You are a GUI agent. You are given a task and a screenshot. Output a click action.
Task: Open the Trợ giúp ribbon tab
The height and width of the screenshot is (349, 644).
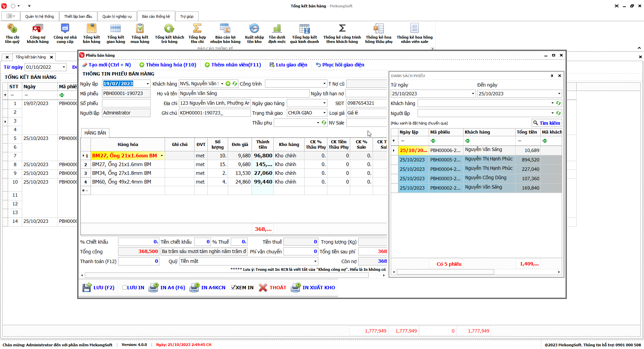point(186,16)
